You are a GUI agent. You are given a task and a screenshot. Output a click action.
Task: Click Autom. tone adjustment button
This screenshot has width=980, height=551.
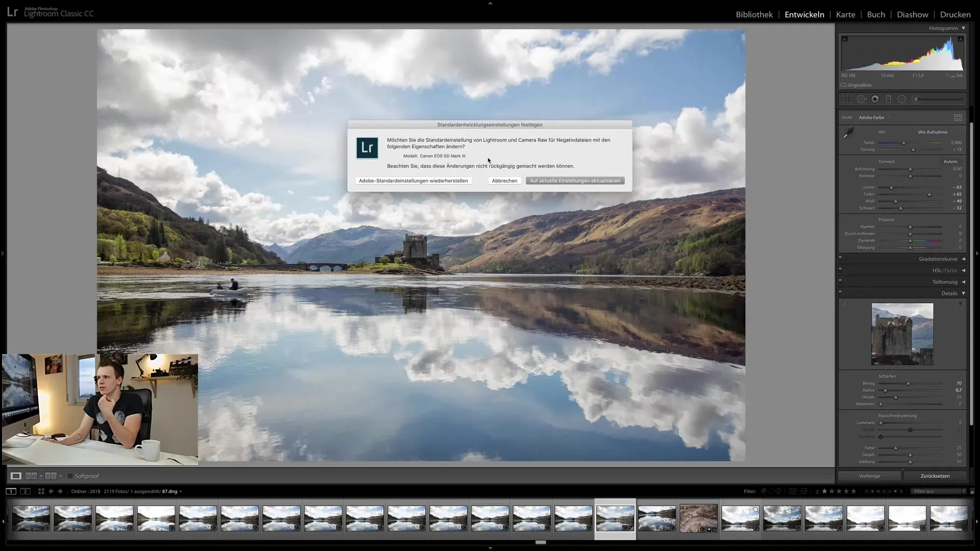(951, 162)
